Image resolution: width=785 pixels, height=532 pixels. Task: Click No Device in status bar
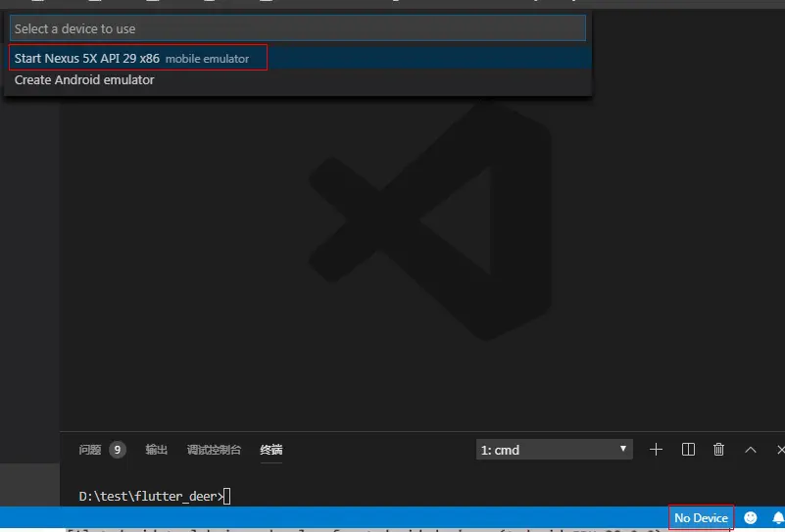click(701, 518)
